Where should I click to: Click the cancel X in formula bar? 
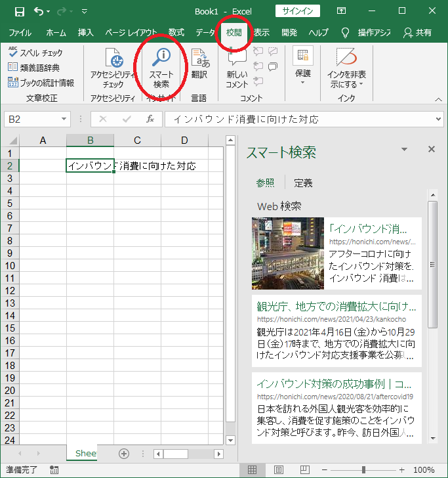pyautogui.click(x=103, y=119)
